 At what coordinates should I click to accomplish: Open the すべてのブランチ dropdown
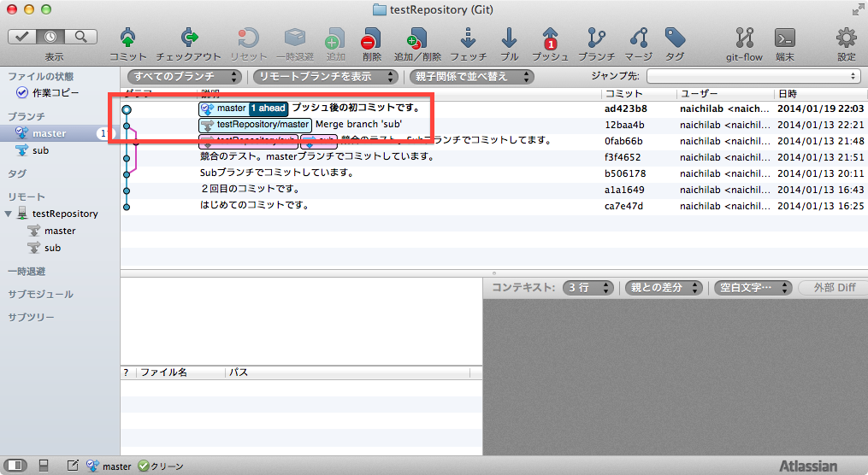[x=185, y=76]
